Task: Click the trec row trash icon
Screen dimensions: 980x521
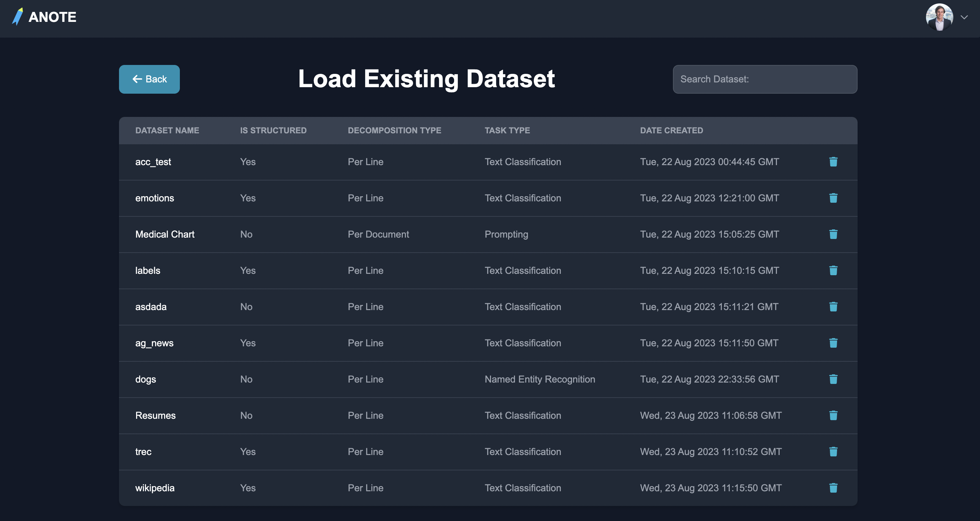Action: (x=833, y=452)
